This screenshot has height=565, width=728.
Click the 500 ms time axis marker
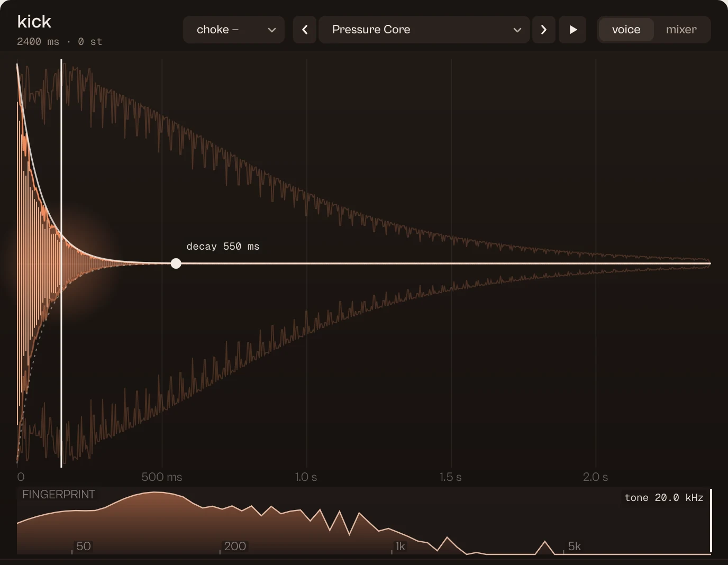(x=161, y=477)
